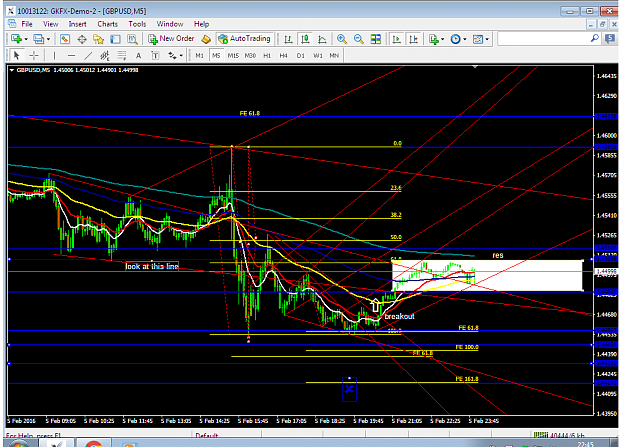Select the W1 timeframe button
The image size is (625, 447).
[318, 55]
